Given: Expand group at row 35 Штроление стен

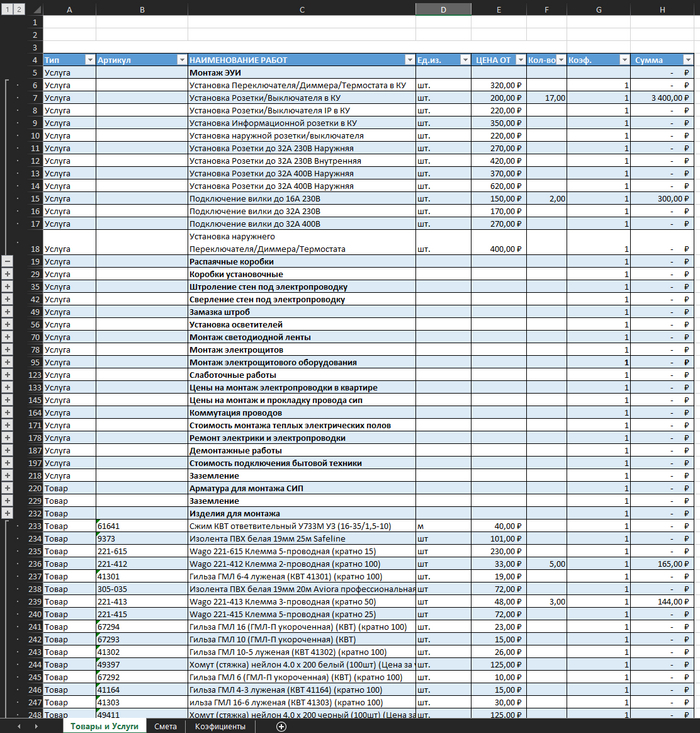Looking at the screenshot, I should 7,287.
